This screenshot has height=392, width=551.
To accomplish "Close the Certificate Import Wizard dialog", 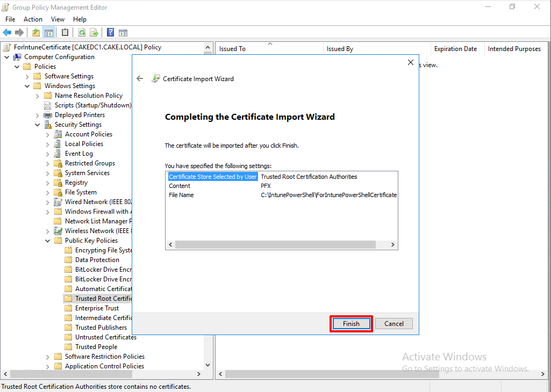I will click(x=411, y=62).
